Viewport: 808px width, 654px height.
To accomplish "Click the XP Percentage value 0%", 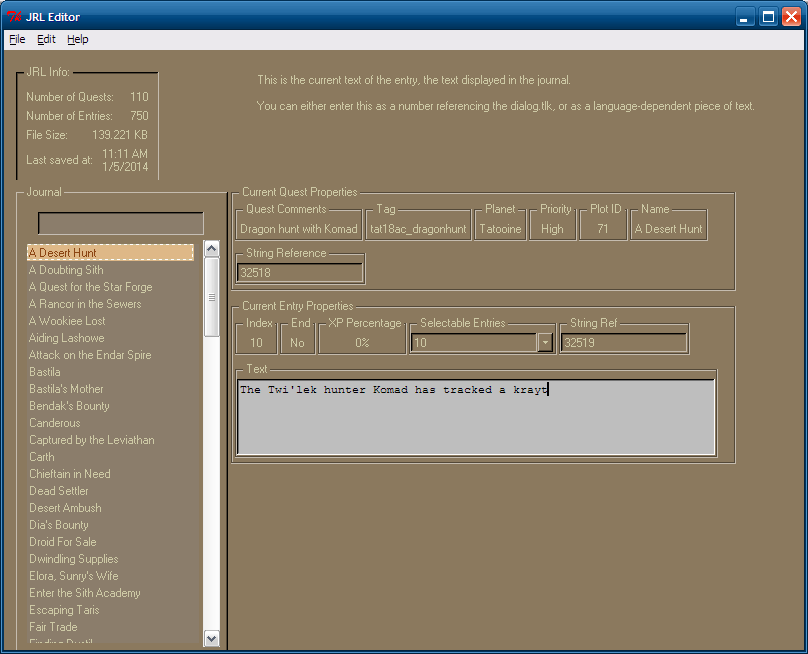I will coord(362,343).
